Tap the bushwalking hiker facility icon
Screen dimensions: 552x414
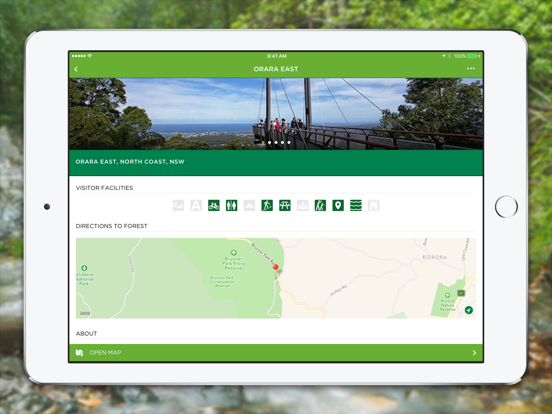pos(267,205)
